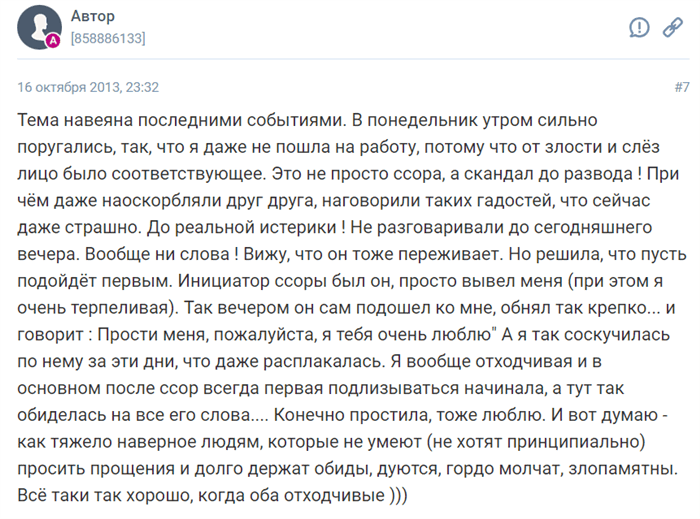Click the report post exclamation icon
Viewport: 700px width, 519px height.
click(639, 27)
